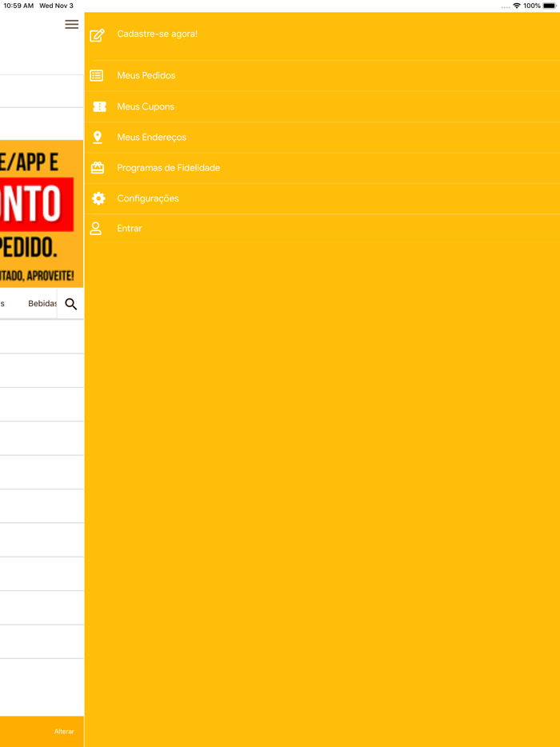The image size is (560, 747).
Task: Tap the pencil edit icon beside Cadastre-se agora
Action: (98, 35)
